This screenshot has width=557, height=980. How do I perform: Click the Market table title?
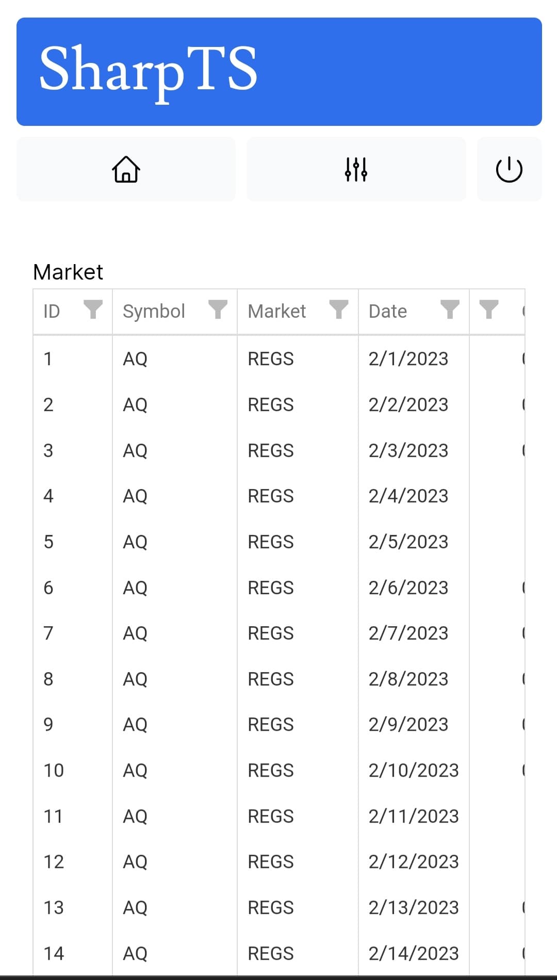68,272
